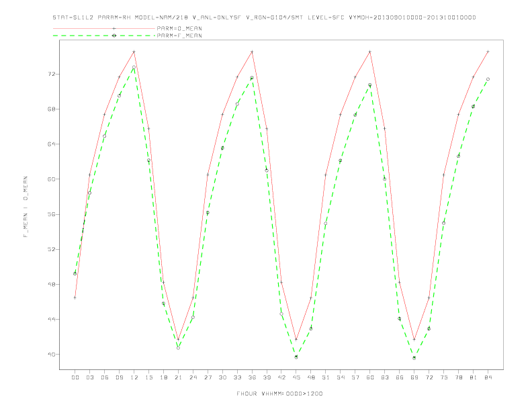Click x-axis tick label 72

pos(429,377)
